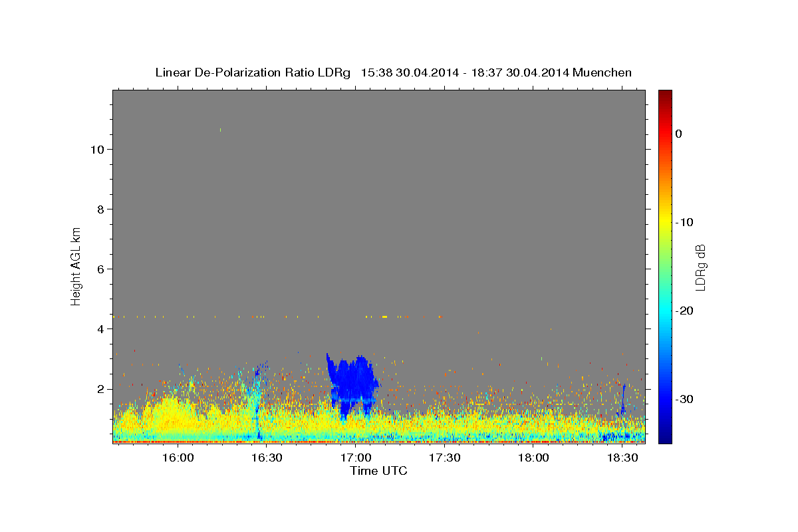Image resolution: width=798 pixels, height=532 pixels.
Task: Click the 16:30 time tick label
Action: pyautogui.click(x=267, y=458)
